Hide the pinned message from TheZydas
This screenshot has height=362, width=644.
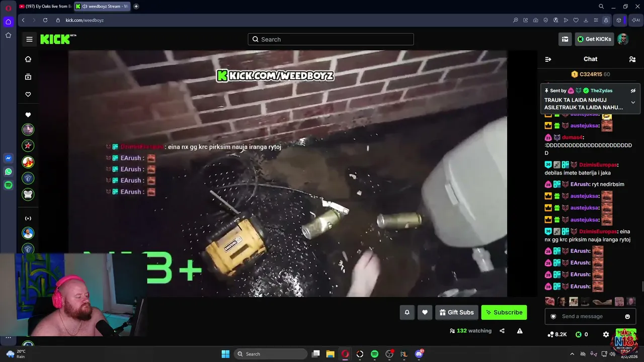coord(633,91)
